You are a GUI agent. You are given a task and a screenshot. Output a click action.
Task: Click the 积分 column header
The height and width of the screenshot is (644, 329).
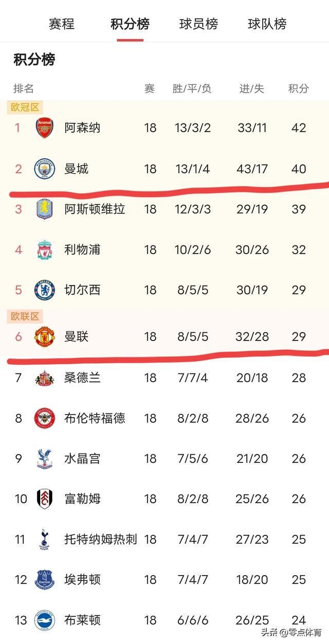coord(297,87)
